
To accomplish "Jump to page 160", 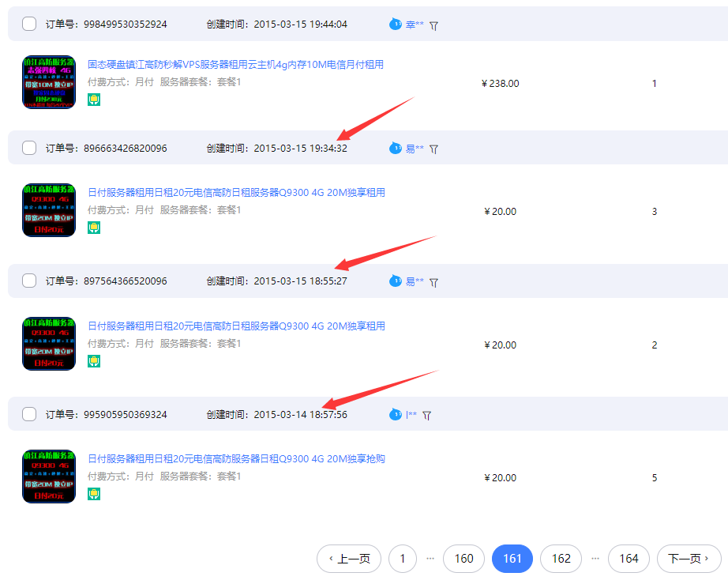I will (463, 559).
